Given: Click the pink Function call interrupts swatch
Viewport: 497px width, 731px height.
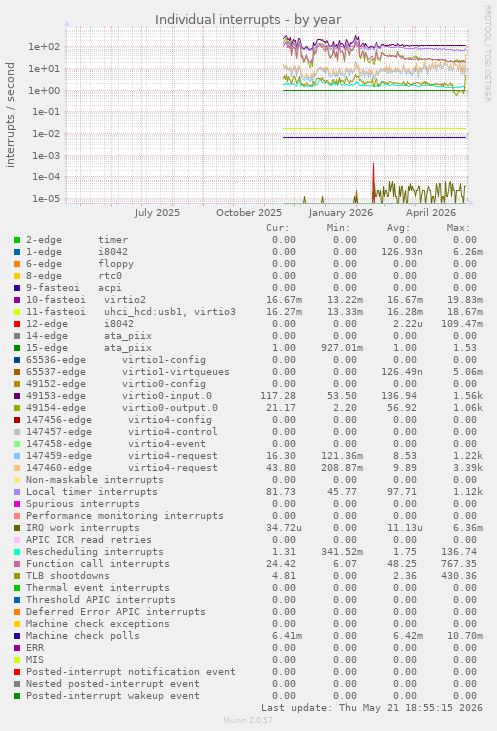Looking at the screenshot, I should pos(17,564).
